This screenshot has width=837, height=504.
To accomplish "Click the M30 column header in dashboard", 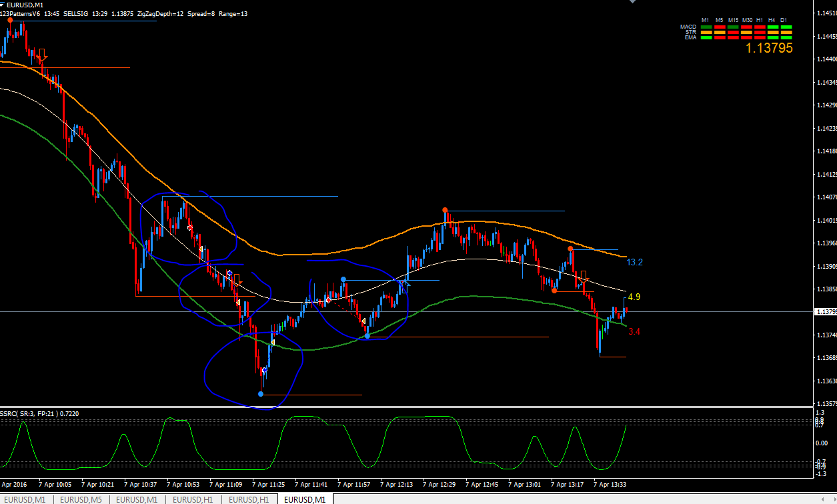I will 746,20.
